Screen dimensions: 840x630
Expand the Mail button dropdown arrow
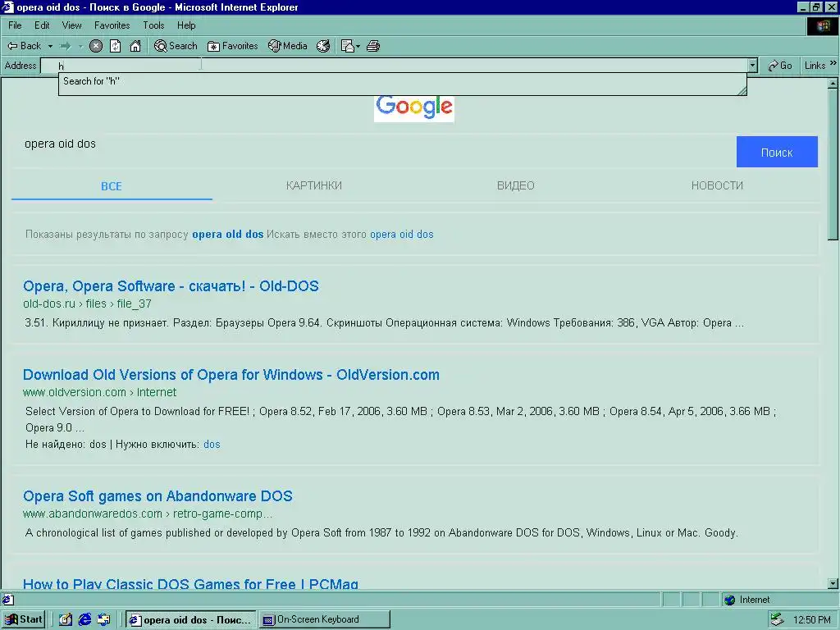pyautogui.click(x=358, y=46)
